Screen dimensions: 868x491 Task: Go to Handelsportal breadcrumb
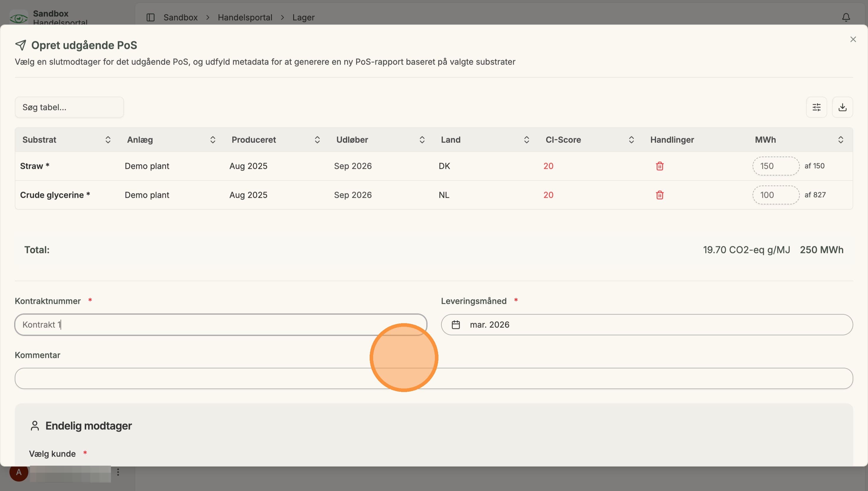coord(245,17)
